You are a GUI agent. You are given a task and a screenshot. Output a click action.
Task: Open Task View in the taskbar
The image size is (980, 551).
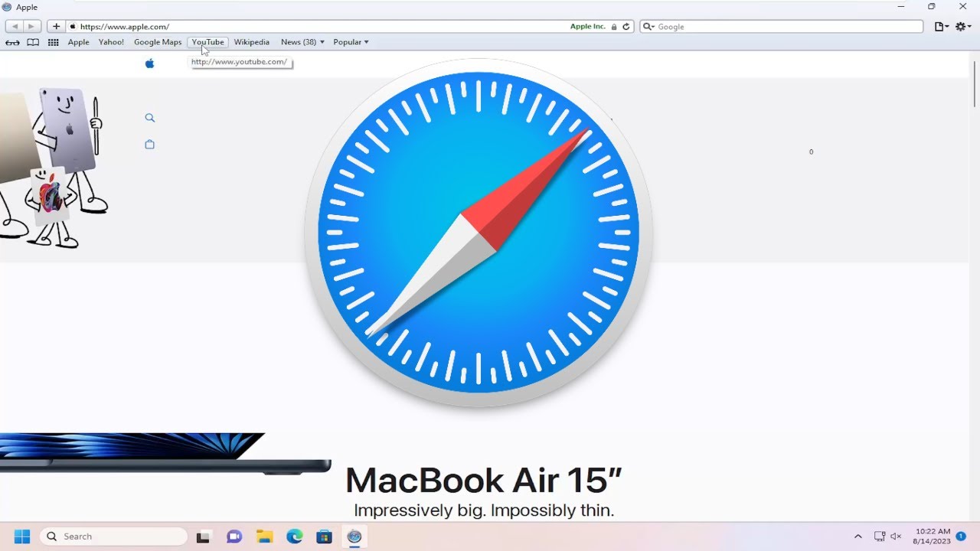pos(203,537)
